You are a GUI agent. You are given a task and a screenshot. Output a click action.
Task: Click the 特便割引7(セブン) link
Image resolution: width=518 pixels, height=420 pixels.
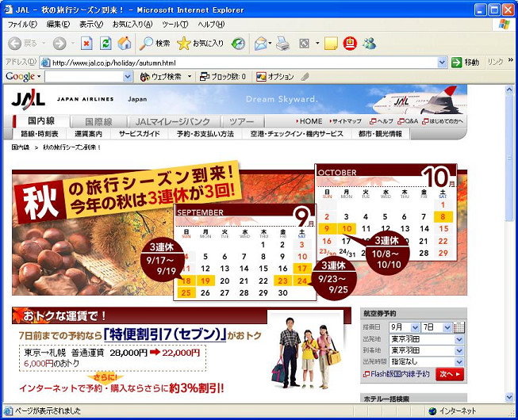coord(165,335)
